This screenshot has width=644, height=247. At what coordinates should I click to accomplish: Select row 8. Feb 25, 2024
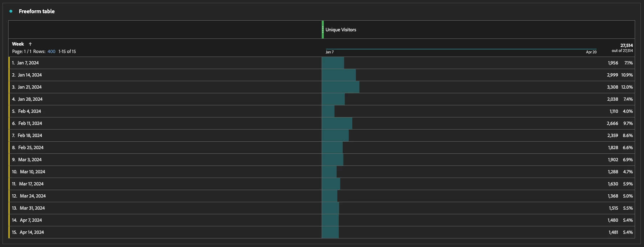click(165, 148)
